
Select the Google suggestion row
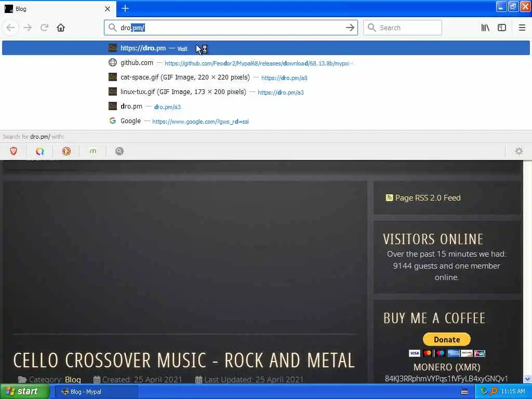click(x=266, y=121)
